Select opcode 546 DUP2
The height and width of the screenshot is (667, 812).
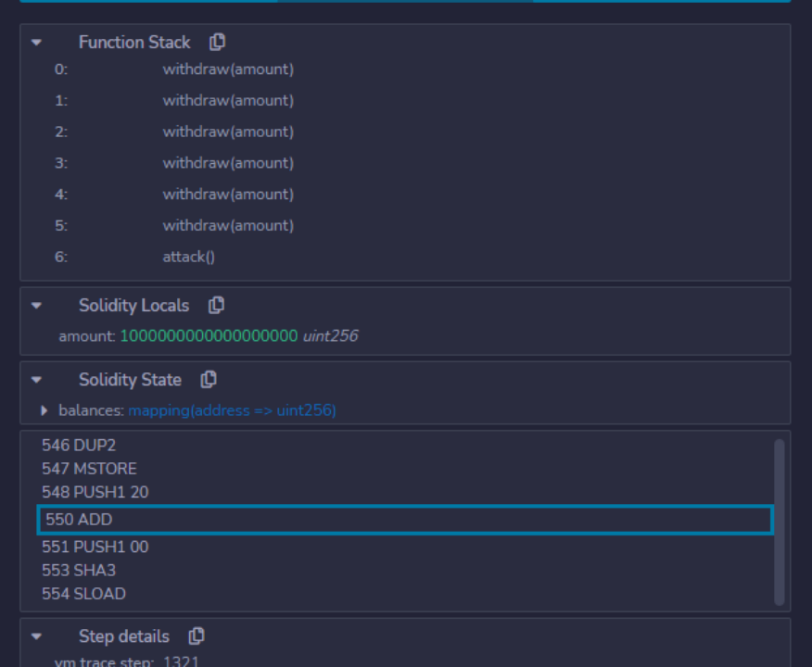pyautogui.click(x=79, y=446)
